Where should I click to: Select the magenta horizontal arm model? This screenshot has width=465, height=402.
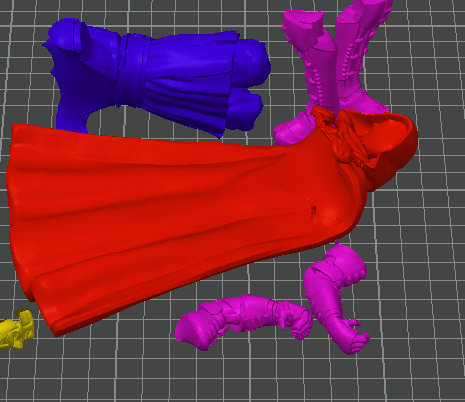(243, 322)
